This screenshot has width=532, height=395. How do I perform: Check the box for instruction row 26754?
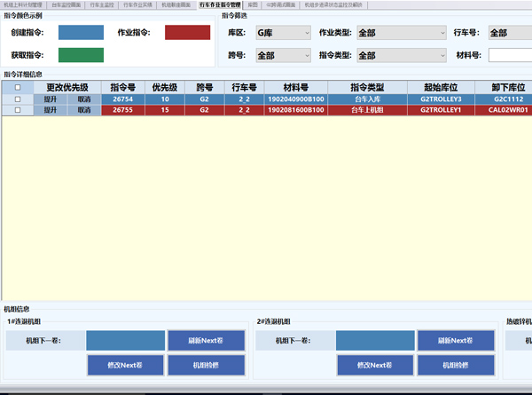pos(18,99)
